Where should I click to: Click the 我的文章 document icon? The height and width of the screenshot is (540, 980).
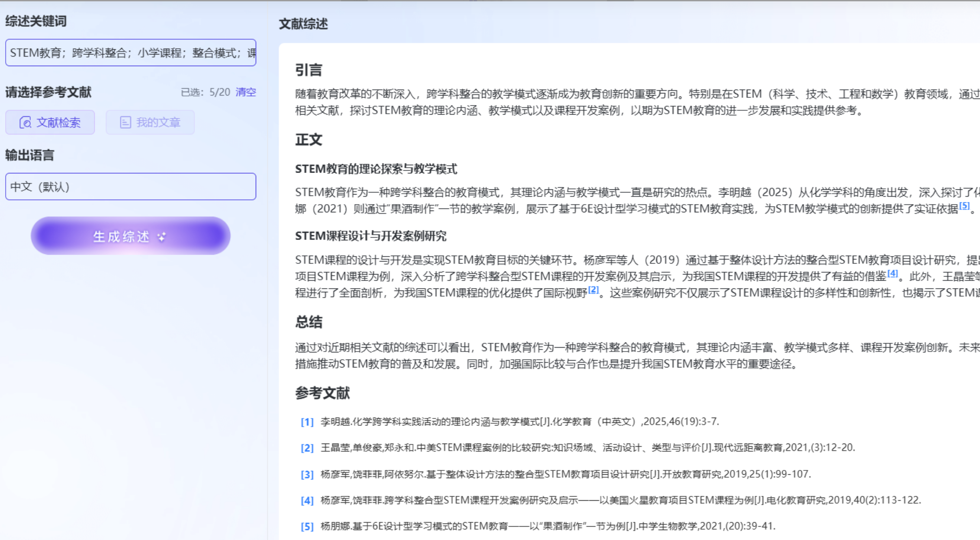125,122
